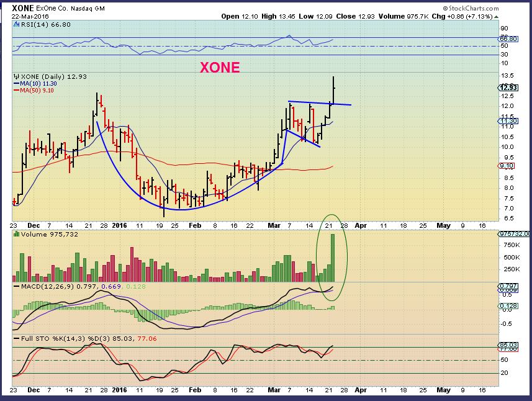Click the RSI indicator icon beside RSI(14)
532x401 pixels.
pyautogui.click(x=17, y=24)
